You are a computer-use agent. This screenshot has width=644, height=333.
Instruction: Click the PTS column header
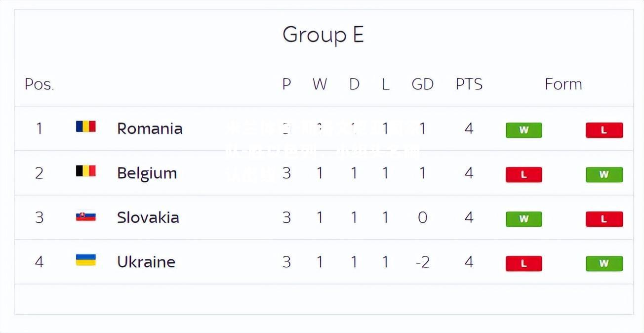click(x=469, y=84)
